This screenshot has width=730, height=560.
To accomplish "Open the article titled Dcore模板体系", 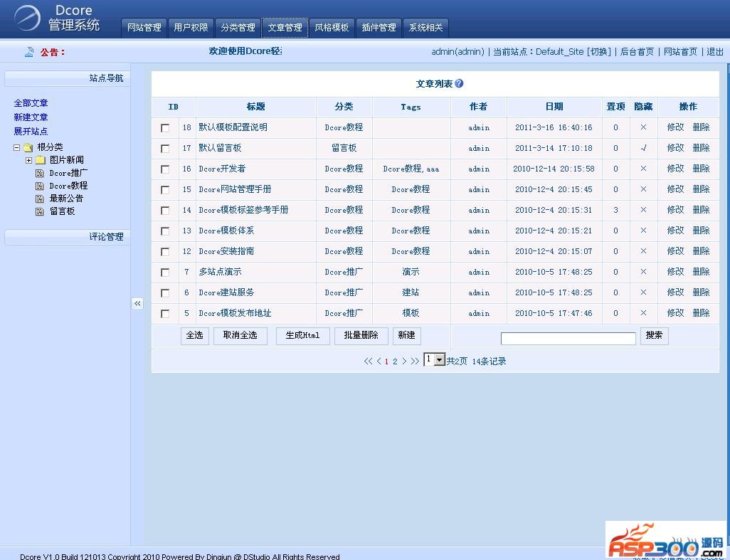I will click(226, 231).
